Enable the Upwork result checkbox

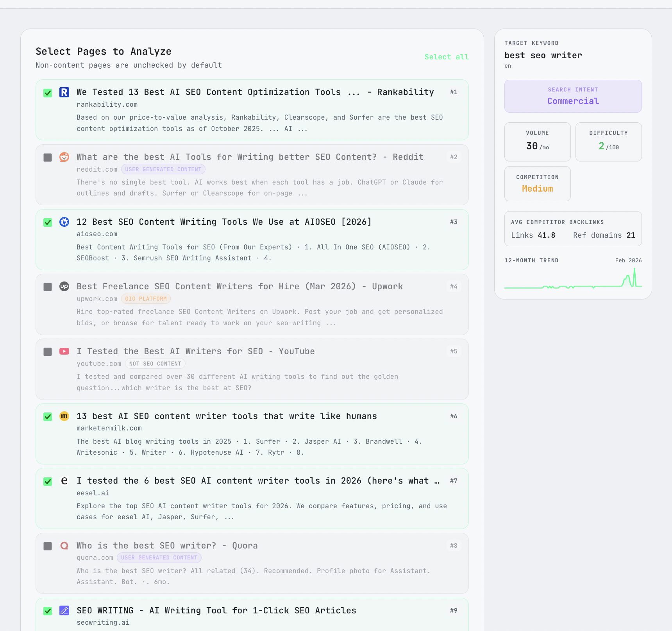point(48,287)
